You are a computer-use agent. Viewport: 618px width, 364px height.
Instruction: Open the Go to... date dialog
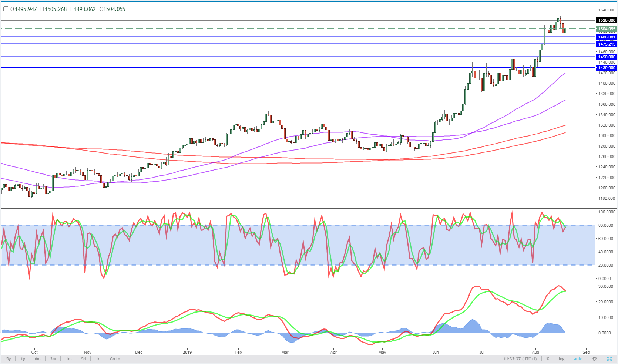(117, 359)
